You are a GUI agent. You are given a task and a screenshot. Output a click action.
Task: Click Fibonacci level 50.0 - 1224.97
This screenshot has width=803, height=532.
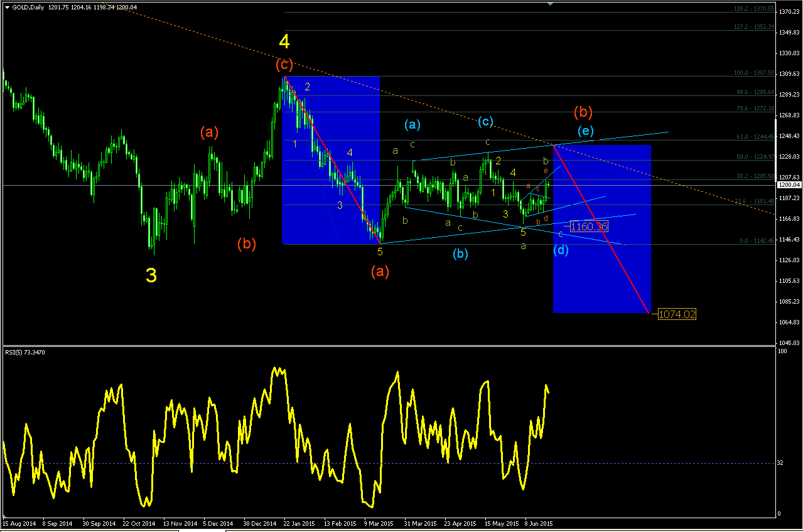click(x=755, y=157)
